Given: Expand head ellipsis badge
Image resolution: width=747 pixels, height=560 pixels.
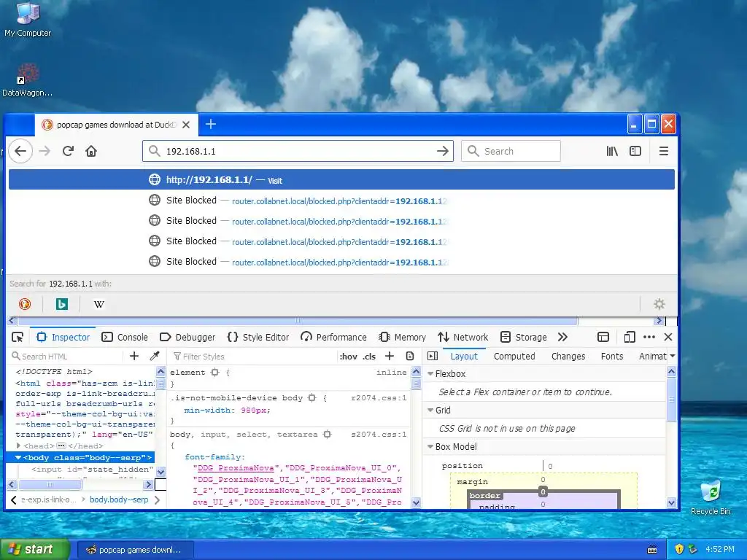Looking at the screenshot, I should click(61, 446).
